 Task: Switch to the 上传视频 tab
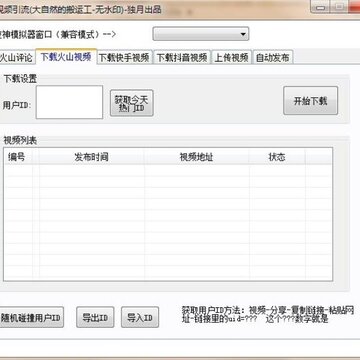tap(232, 57)
